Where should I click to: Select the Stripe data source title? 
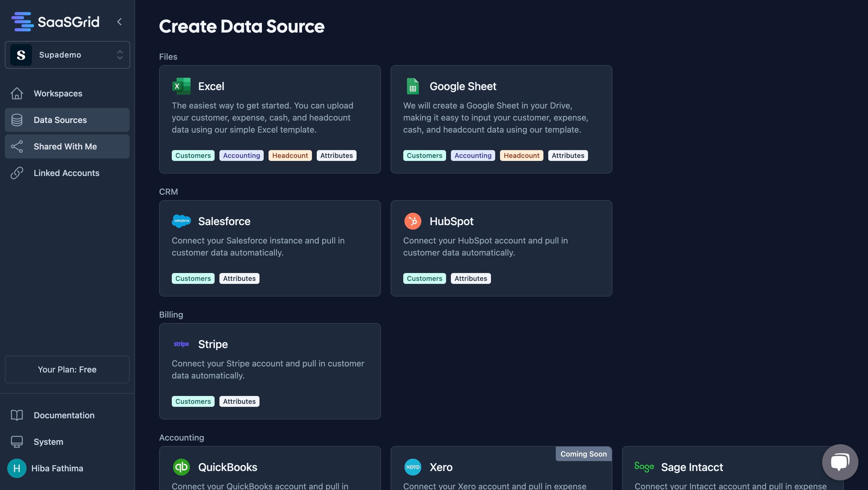[213, 344]
